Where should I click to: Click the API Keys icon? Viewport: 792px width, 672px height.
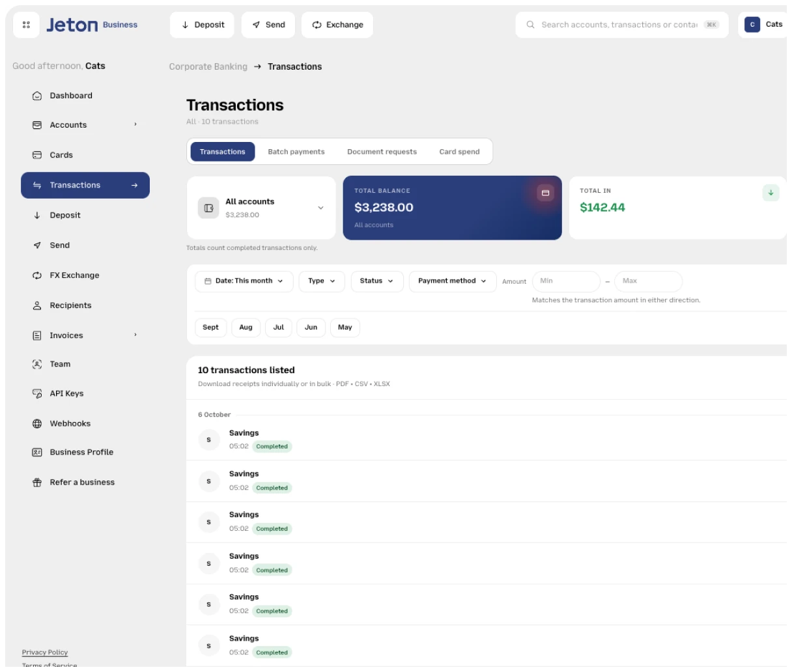[x=37, y=394]
